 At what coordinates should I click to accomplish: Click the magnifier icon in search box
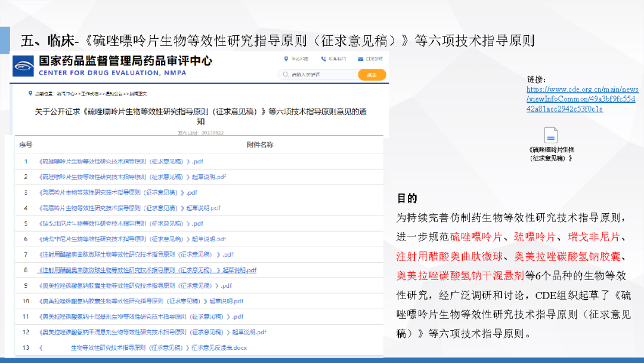pyautogui.click(x=286, y=75)
